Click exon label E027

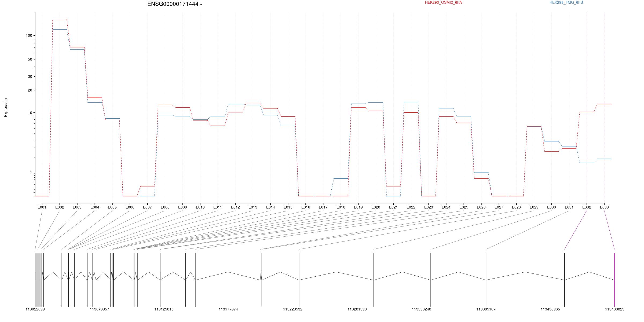pyautogui.click(x=499, y=207)
